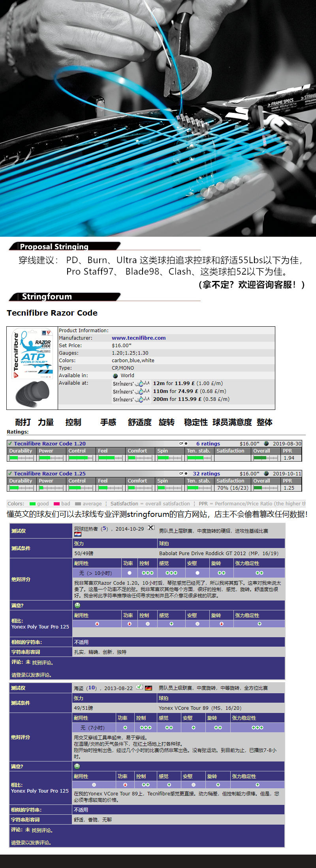Click the Colors value carbon,blue,white
The width and height of the screenshot is (316, 868).
tap(133, 360)
